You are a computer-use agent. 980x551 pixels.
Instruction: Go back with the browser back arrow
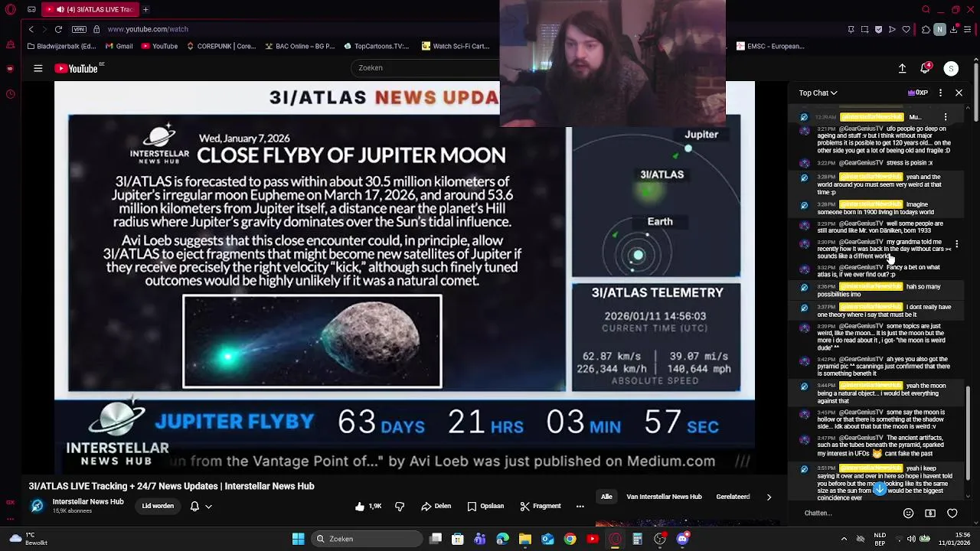31,29
